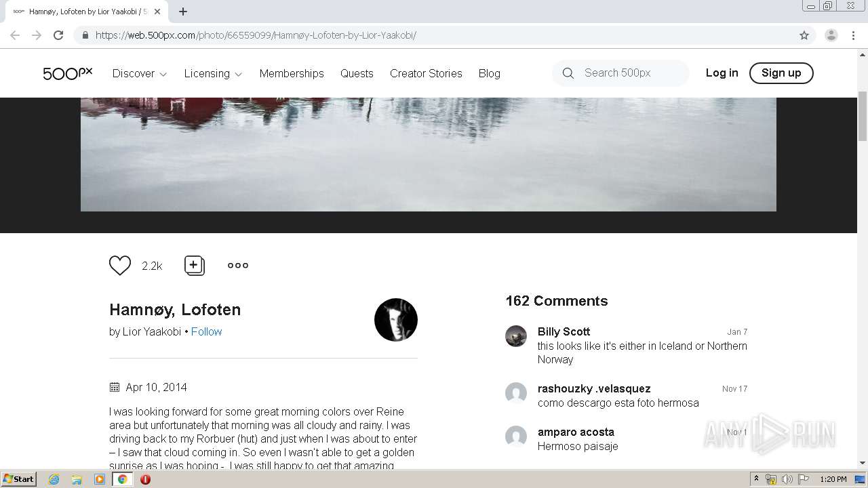Follow Lior Yaakobi
This screenshot has height=488, width=868.
click(206, 331)
